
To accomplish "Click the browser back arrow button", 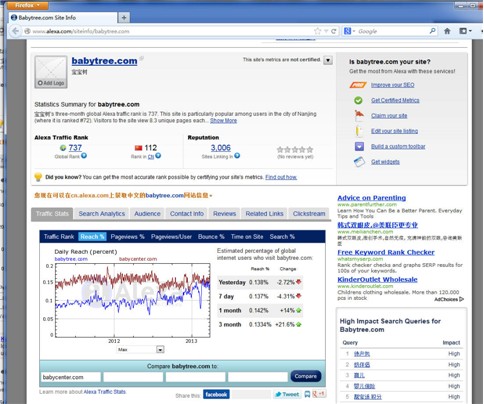I will click(15, 31).
